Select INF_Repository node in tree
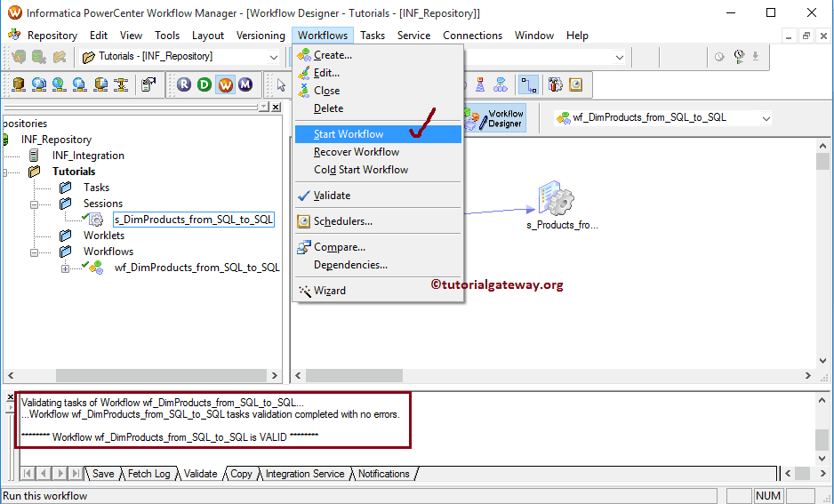Viewport: 834px width, 504px height. 56,140
